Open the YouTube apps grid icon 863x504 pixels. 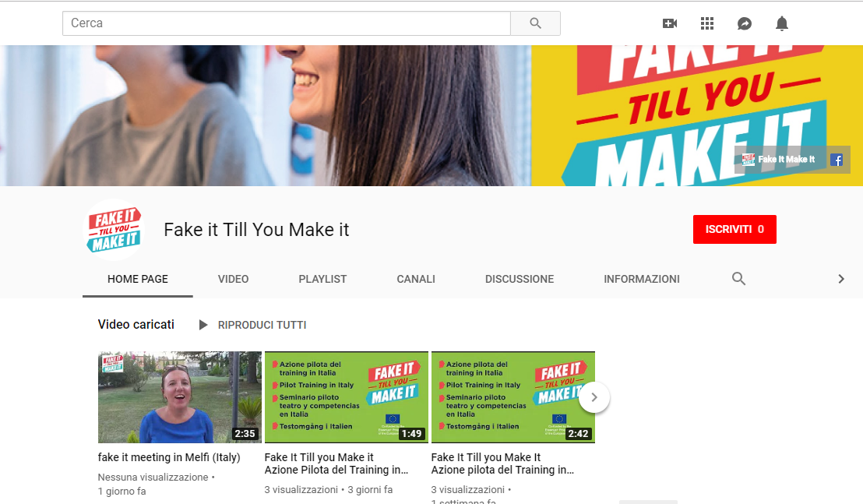click(x=706, y=23)
